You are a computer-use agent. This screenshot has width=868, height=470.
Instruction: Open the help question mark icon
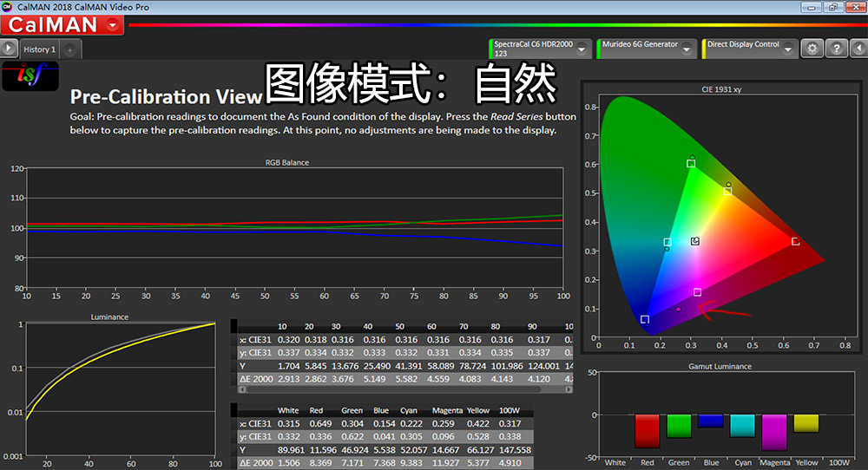pyautogui.click(x=837, y=49)
